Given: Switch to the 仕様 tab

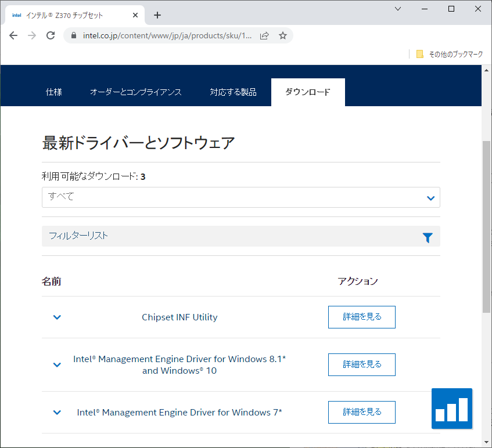Looking at the screenshot, I should click(54, 92).
